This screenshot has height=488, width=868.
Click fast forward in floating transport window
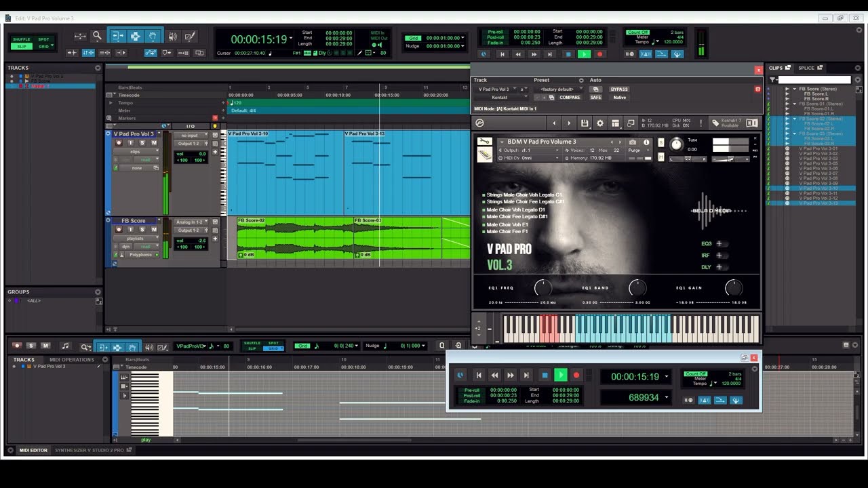(511, 375)
